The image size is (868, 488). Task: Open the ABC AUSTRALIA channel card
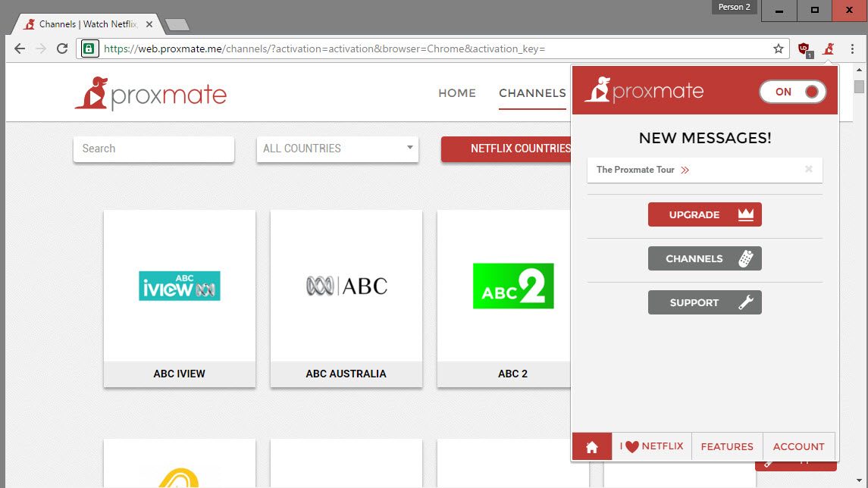(346, 299)
